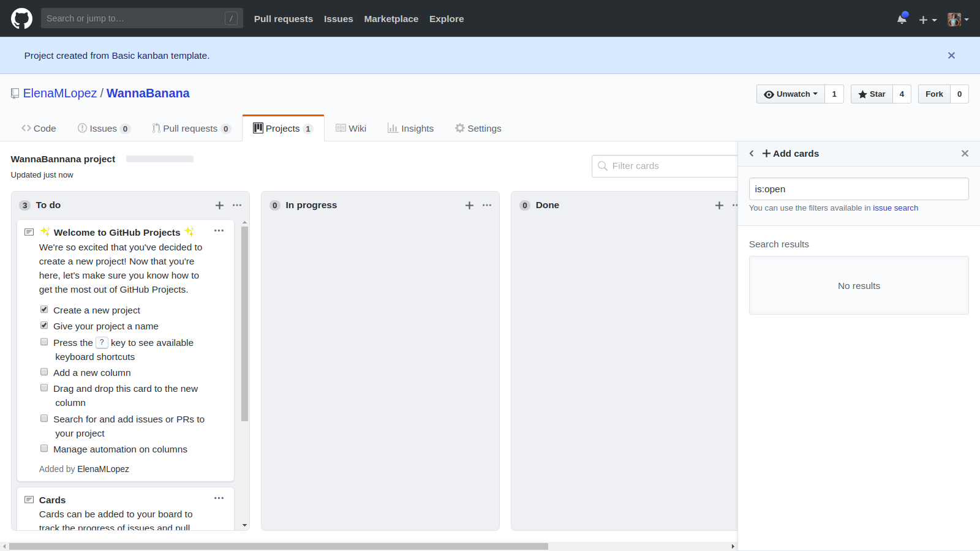The width and height of the screenshot is (980, 551).
Task: Open the GitHub home logo
Action: (x=21, y=18)
